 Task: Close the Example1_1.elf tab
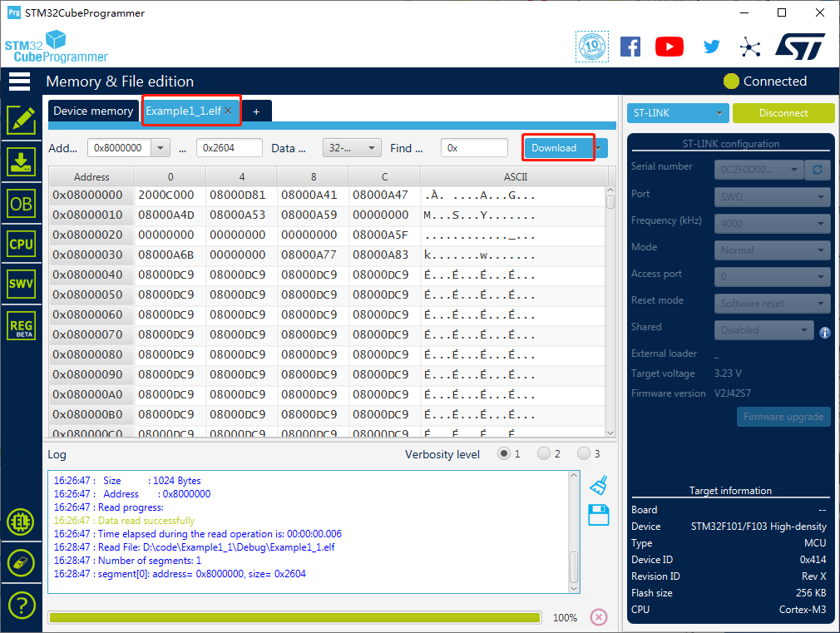(x=228, y=111)
